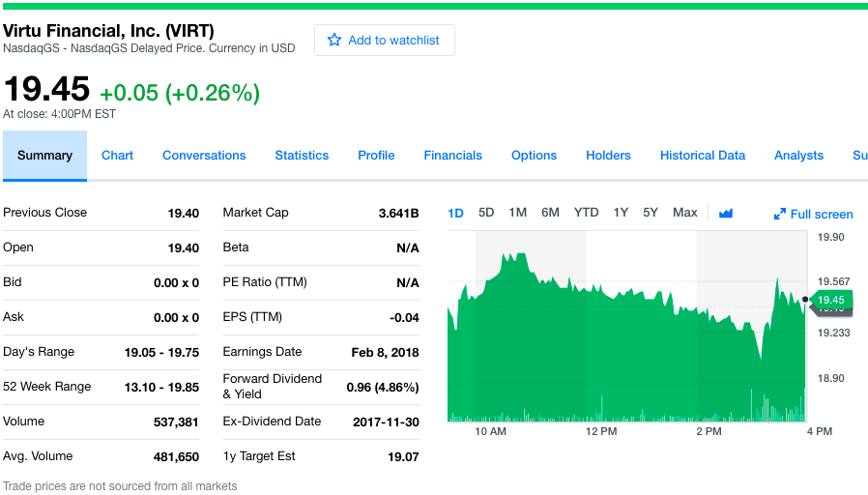Image resolution: width=868 pixels, height=495 pixels.
Task: Choose the YTD chart range
Action: click(586, 213)
